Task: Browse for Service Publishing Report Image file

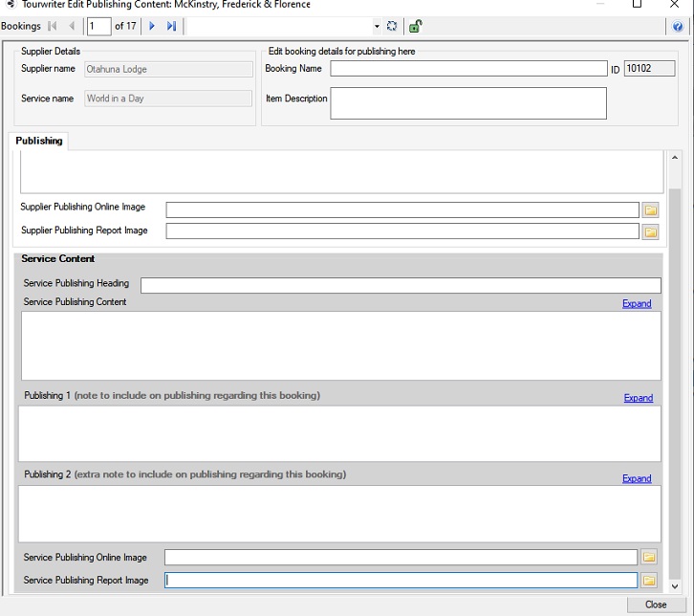Action: point(649,581)
